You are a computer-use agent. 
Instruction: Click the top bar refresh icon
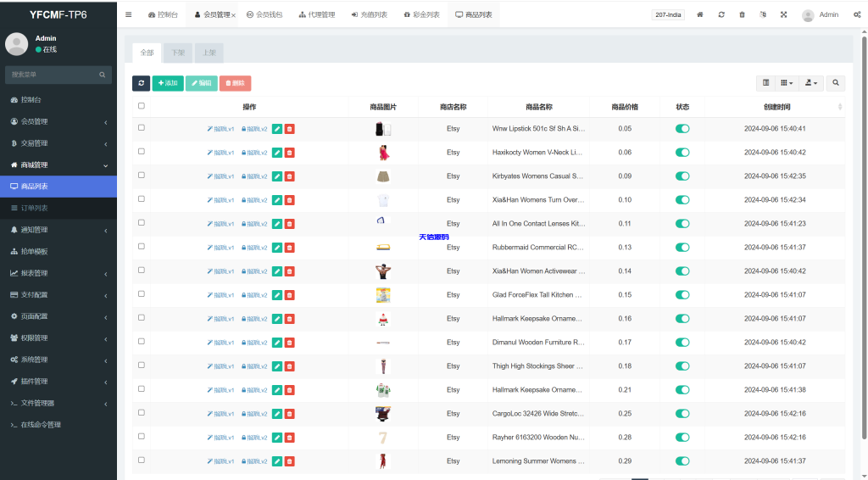click(721, 15)
